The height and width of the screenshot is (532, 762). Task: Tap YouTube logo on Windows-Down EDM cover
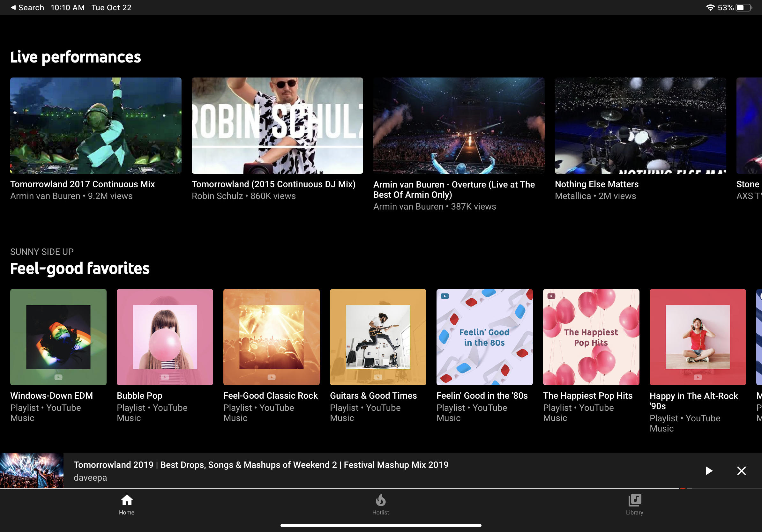(x=58, y=377)
